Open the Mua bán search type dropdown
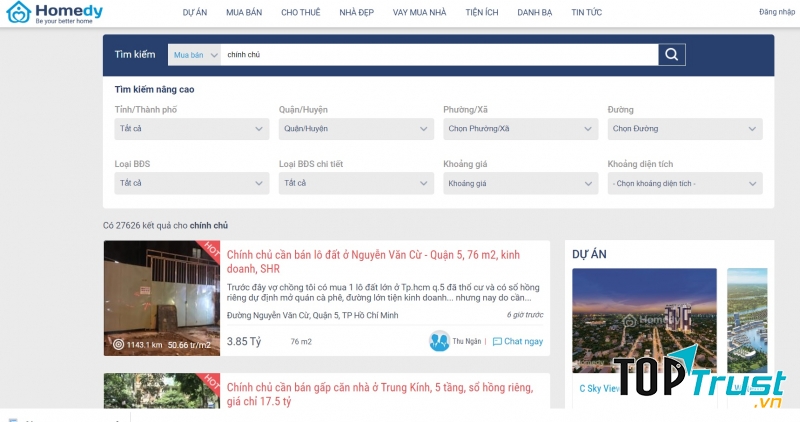Viewport: 800px width, 422px height. [193, 55]
